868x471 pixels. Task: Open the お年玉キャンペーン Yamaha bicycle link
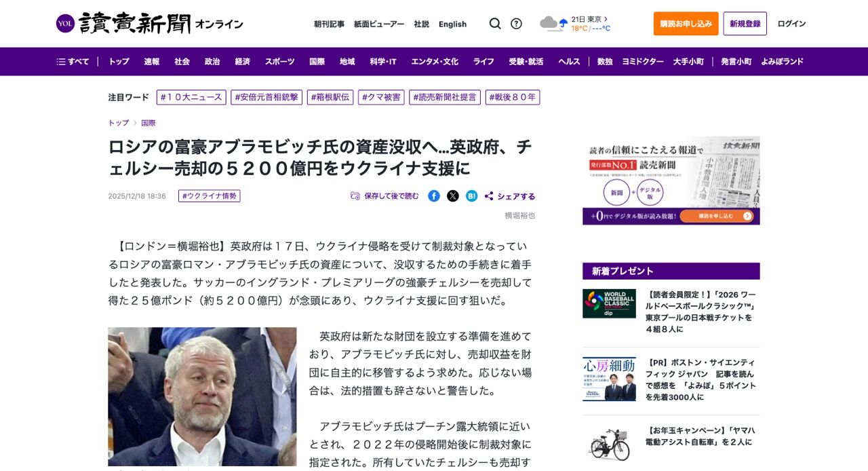pyautogui.click(x=701, y=436)
